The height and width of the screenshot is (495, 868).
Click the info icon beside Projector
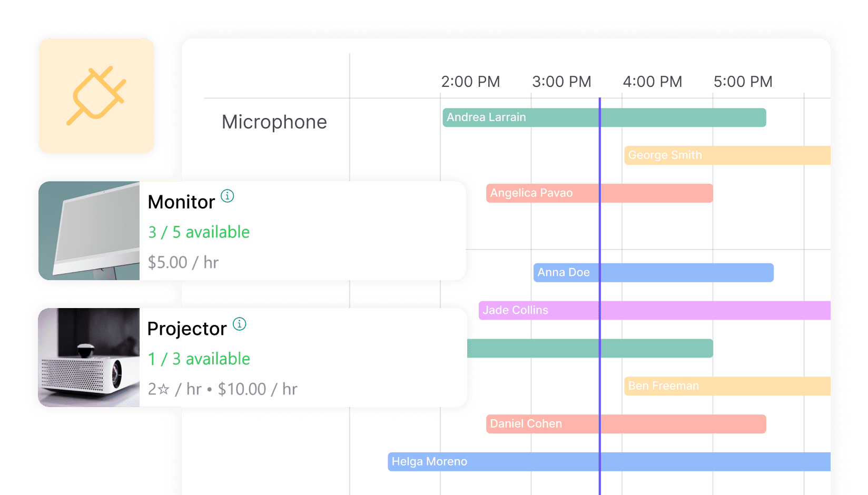(239, 324)
